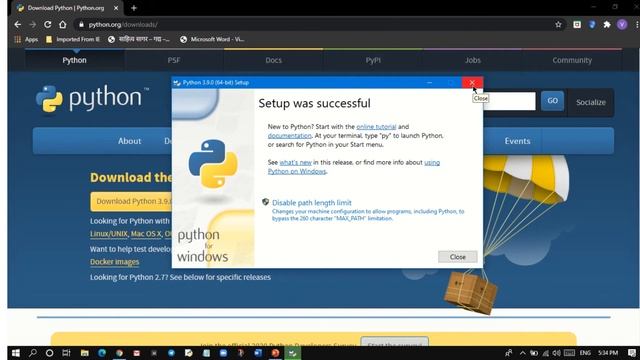Click the address bar showing python.org/downloads

pyautogui.click(x=318, y=24)
